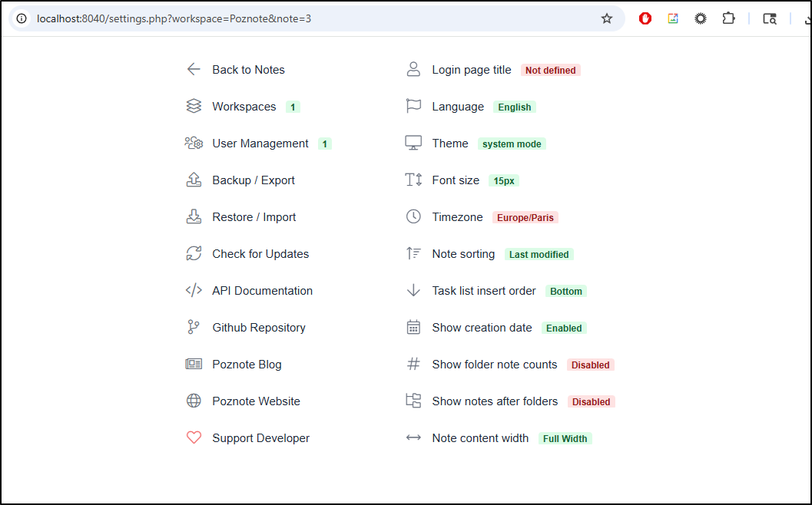This screenshot has height=505, width=812.
Task: Click the User Management people-gear icon
Action: pos(194,144)
